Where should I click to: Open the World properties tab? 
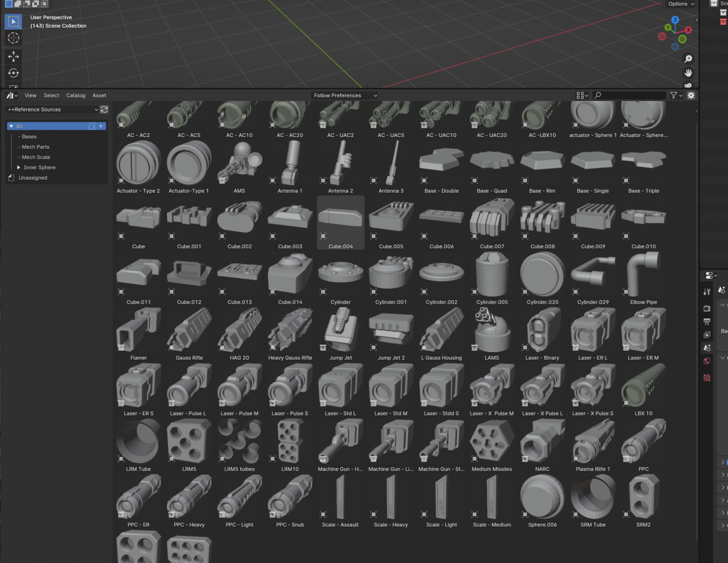pyautogui.click(x=707, y=361)
